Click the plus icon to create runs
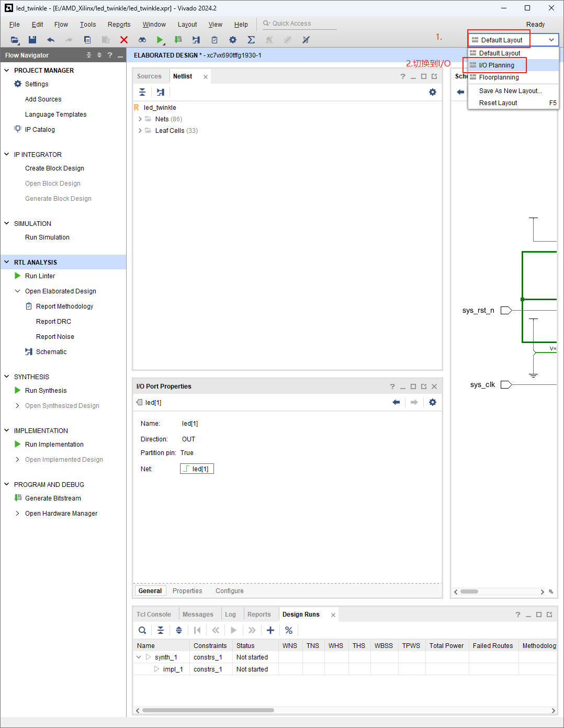The image size is (564, 728). [x=270, y=630]
